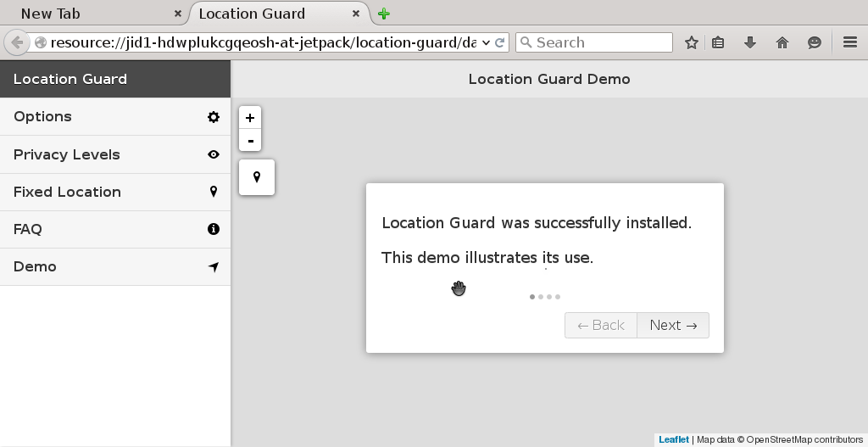
Task: Open the Fixed Location page
Action: coord(115,193)
